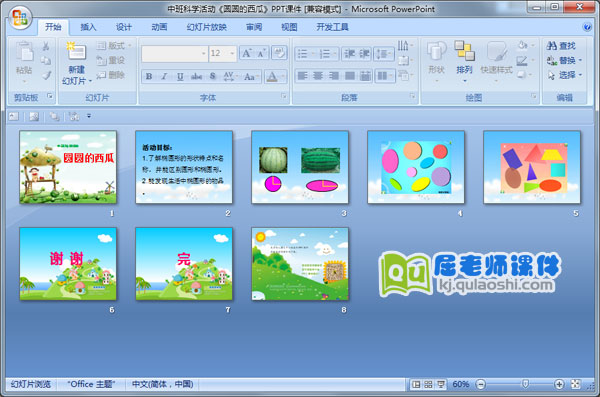Click the normal view icon in status bar
The width and height of the screenshot is (600, 397).
(416, 384)
